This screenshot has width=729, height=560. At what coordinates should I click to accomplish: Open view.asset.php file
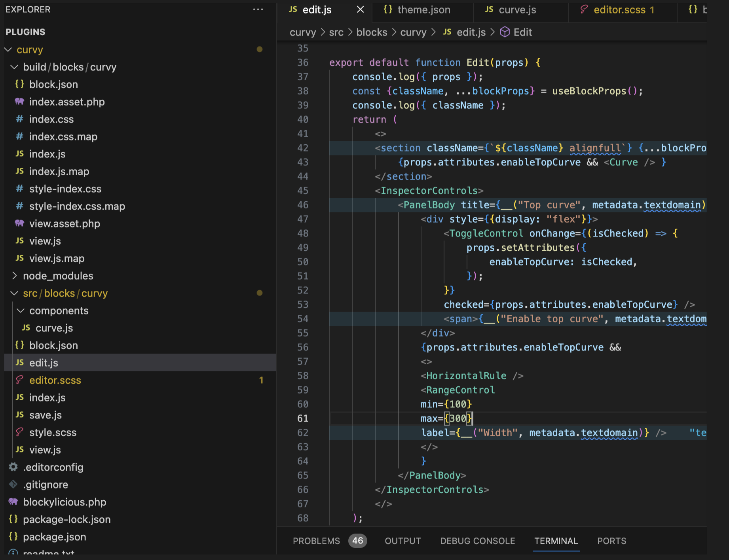(x=140, y=223)
